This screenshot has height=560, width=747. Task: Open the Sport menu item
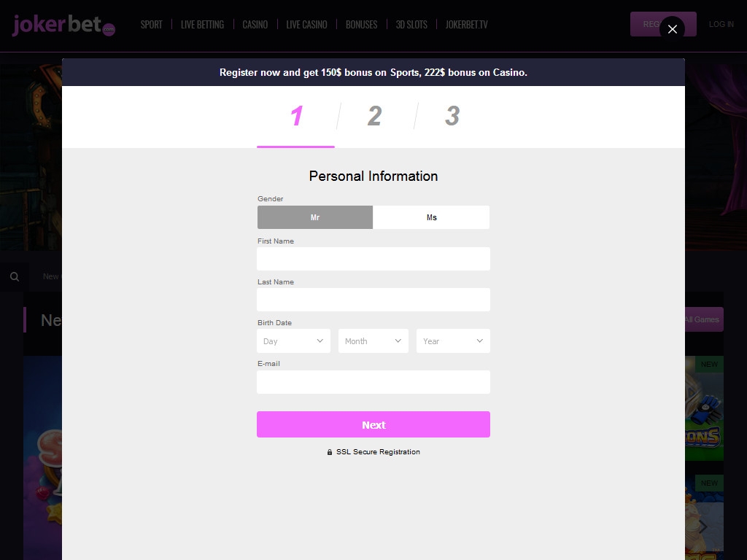152,25
